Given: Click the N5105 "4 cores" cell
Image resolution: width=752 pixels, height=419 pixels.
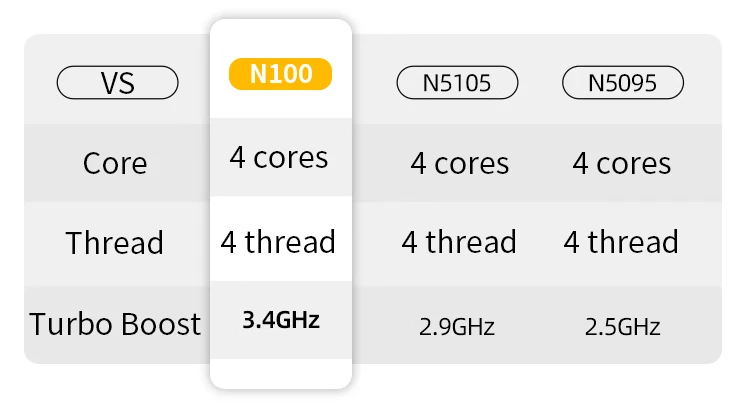Looking at the screenshot, I should [x=459, y=163].
